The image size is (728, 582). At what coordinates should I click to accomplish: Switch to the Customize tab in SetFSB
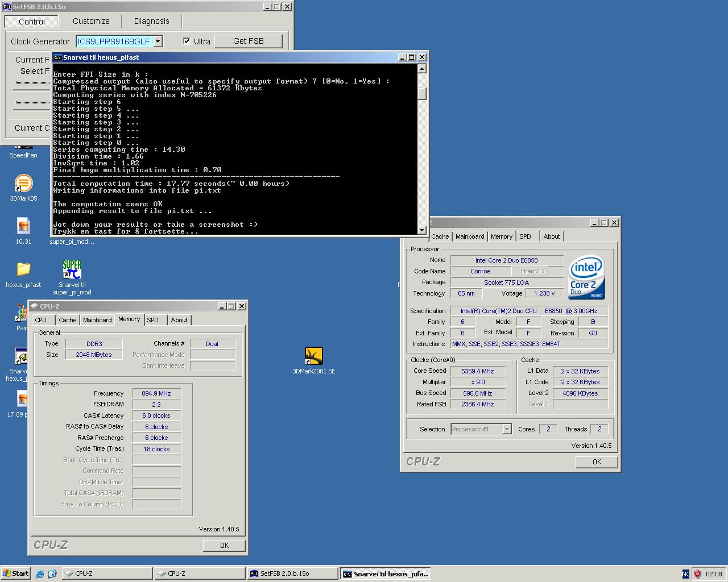(91, 21)
